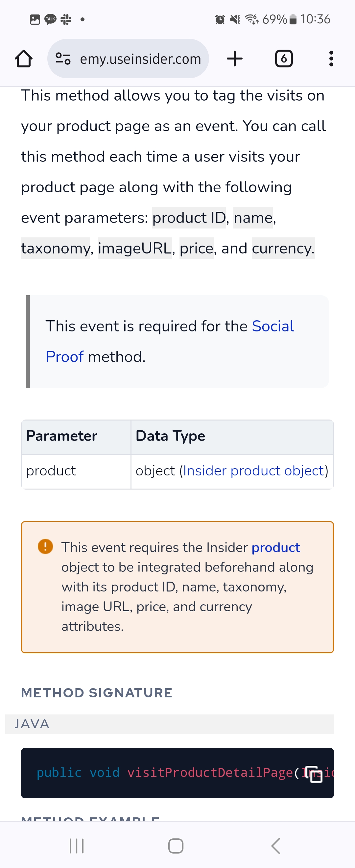Open site settings icon in address bar
Screen dimensions: 355x868
[63, 59]
